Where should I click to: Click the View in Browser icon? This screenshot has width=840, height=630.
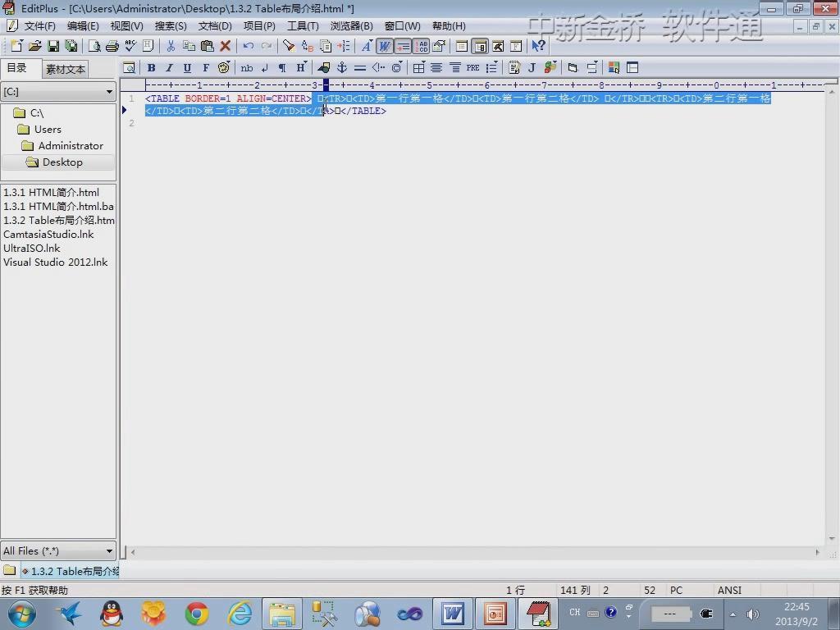(x=129, y=68)
